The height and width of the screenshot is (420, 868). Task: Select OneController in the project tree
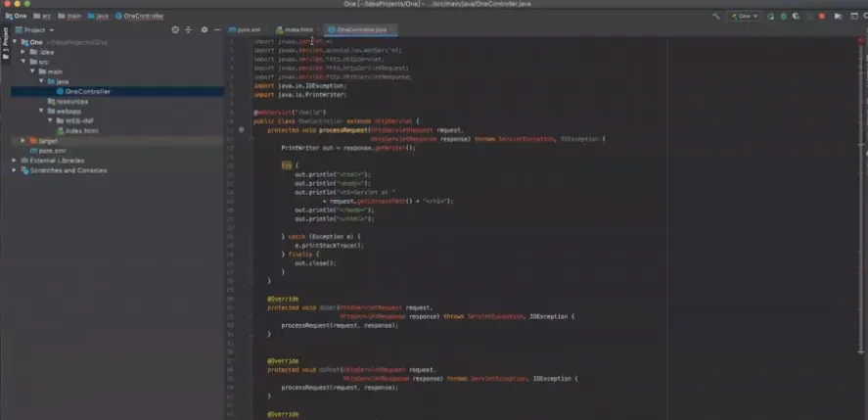[x=117, y=91]
